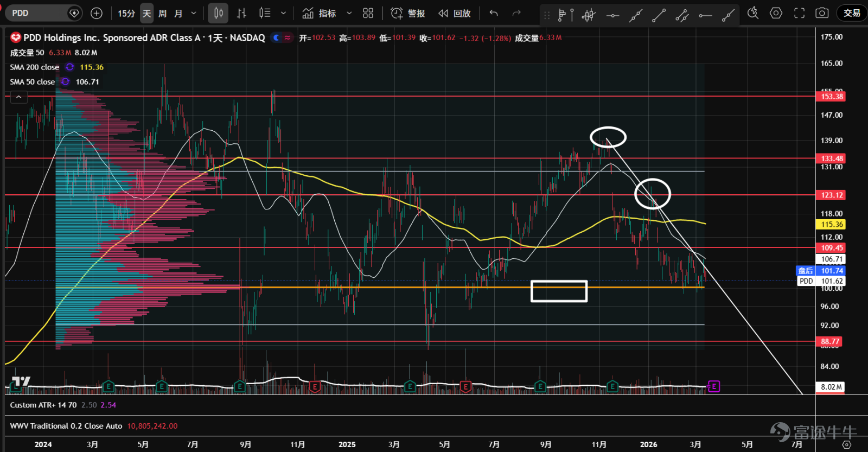Image resolution: width=868 pixels, height=452 pixels.
Task: Expand the indicators favorites dropdown arrow
Action: (x=349, y=13)
